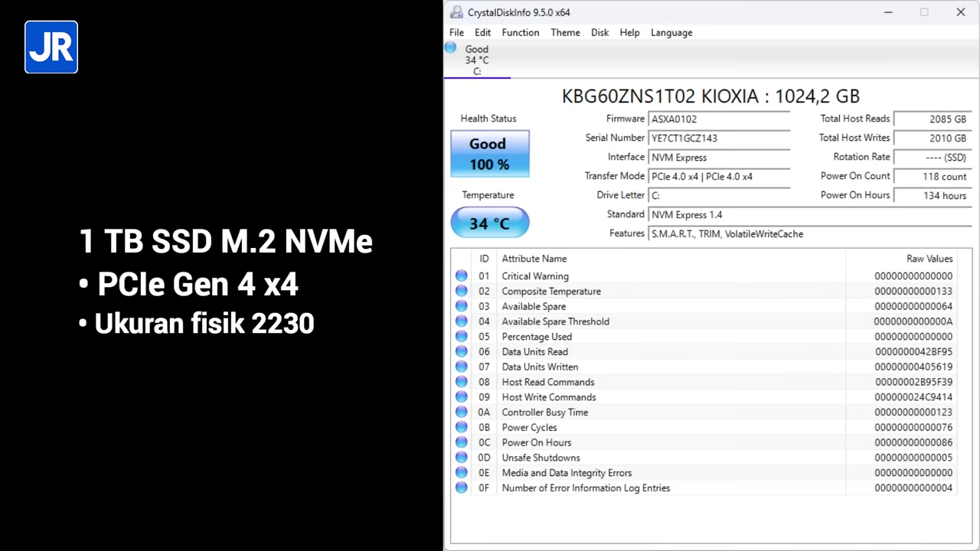Click the status orb for Unsafe Shutdowns

(461, 458)
